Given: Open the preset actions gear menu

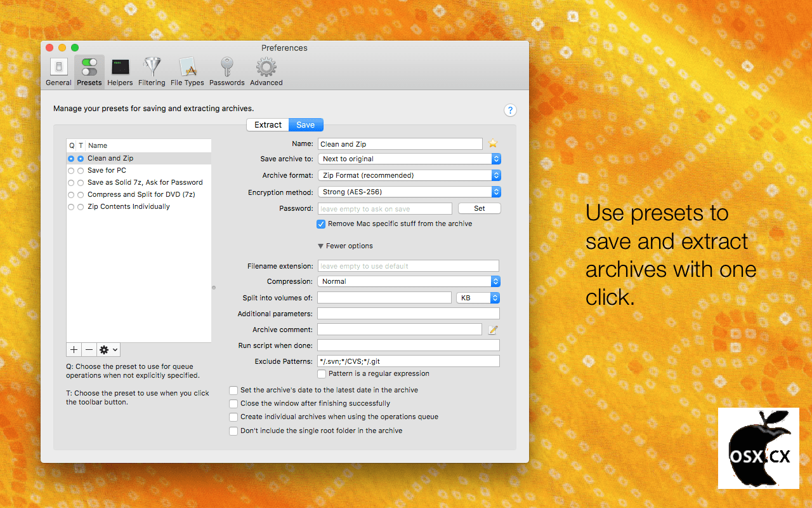Looking at the screenshot, I should (108, 350).
